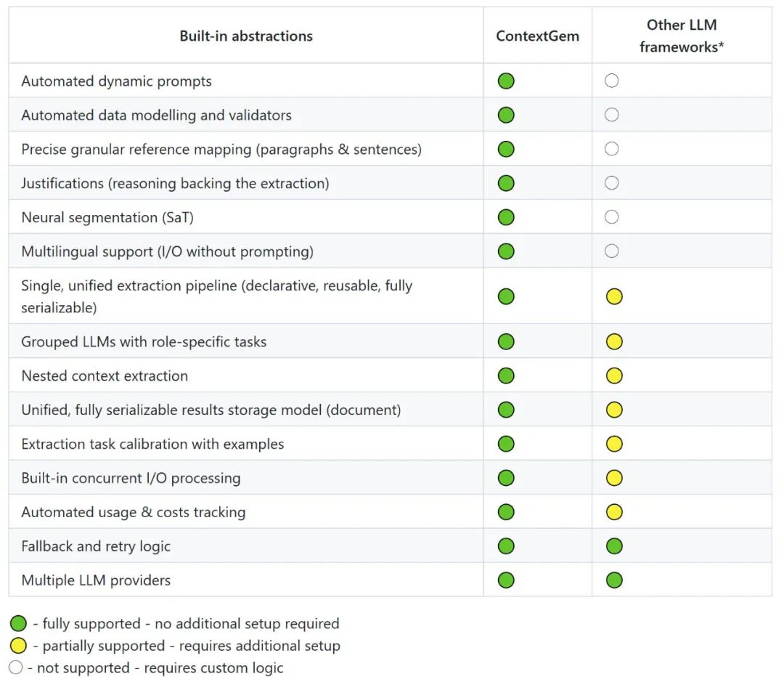Click the empty legend circle for not supported

tap(15, 668)
